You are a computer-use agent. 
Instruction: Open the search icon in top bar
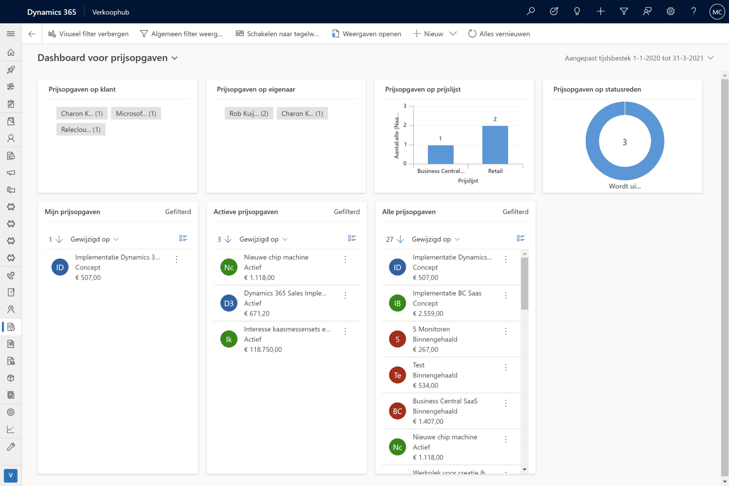530,11
